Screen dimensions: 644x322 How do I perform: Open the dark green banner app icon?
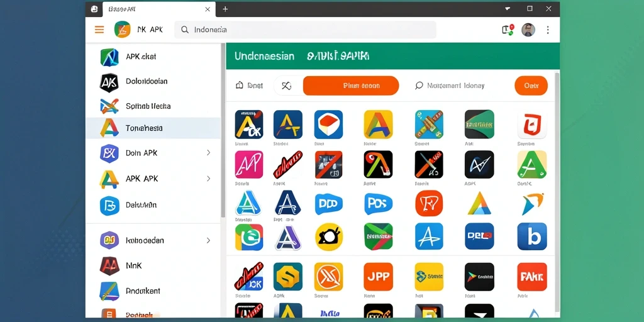tap(479, 125)
